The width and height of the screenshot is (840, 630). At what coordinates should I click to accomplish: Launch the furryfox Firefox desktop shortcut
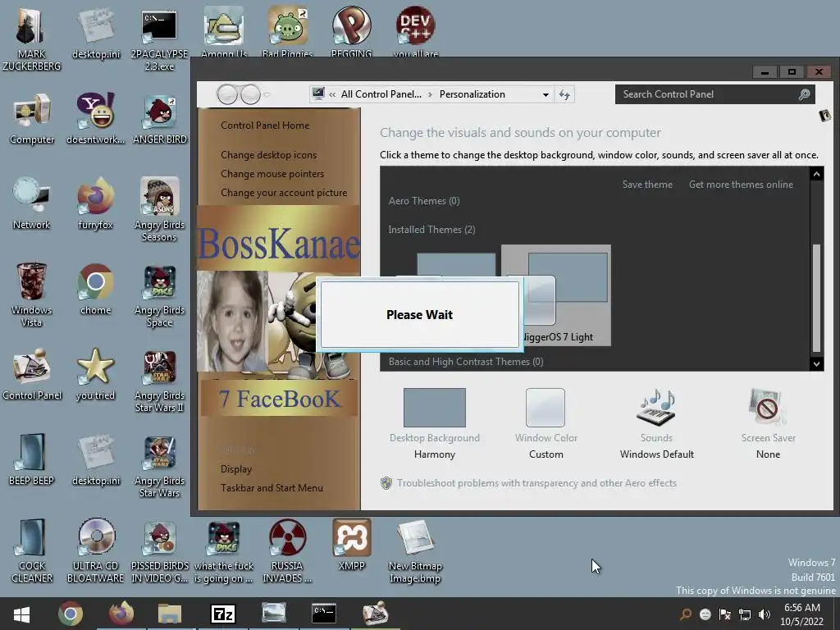click(x=95, y=204)
